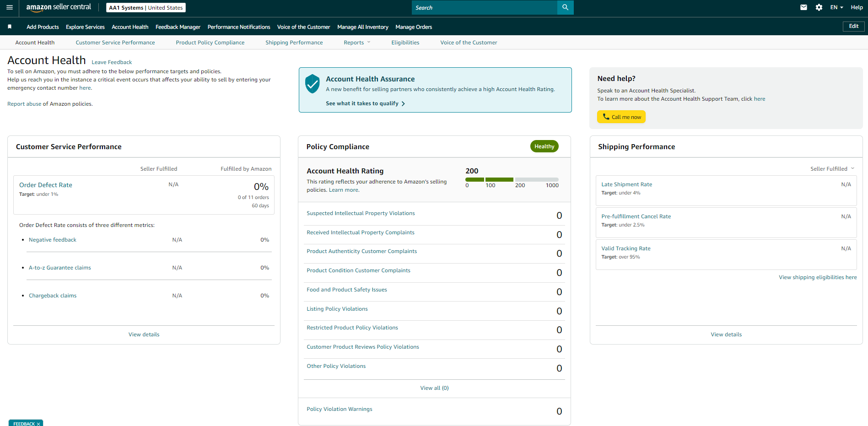Open Performance Notifications

239,27
